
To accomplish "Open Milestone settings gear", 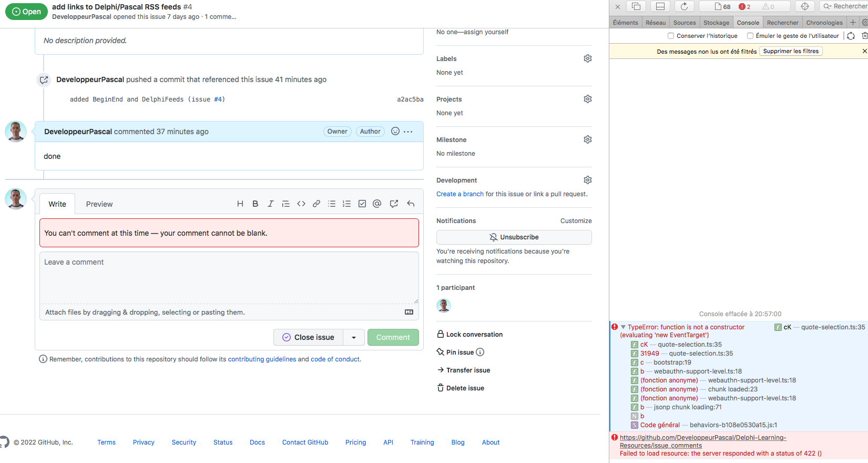I will point(588,139).
